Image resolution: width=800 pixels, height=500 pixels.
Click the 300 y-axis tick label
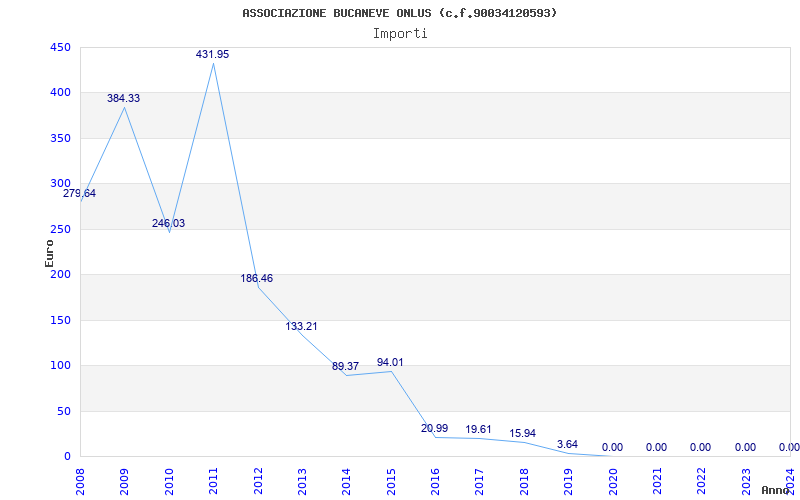[x=60, y=184]
